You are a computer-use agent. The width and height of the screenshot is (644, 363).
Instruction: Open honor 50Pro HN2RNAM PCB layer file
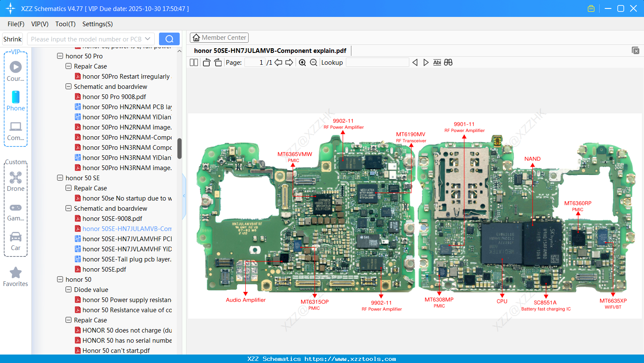click(123, 107)
